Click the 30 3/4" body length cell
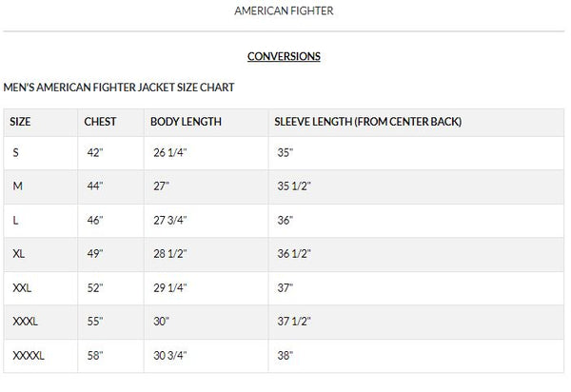This screenshot has width=571, height=392. 170,356
